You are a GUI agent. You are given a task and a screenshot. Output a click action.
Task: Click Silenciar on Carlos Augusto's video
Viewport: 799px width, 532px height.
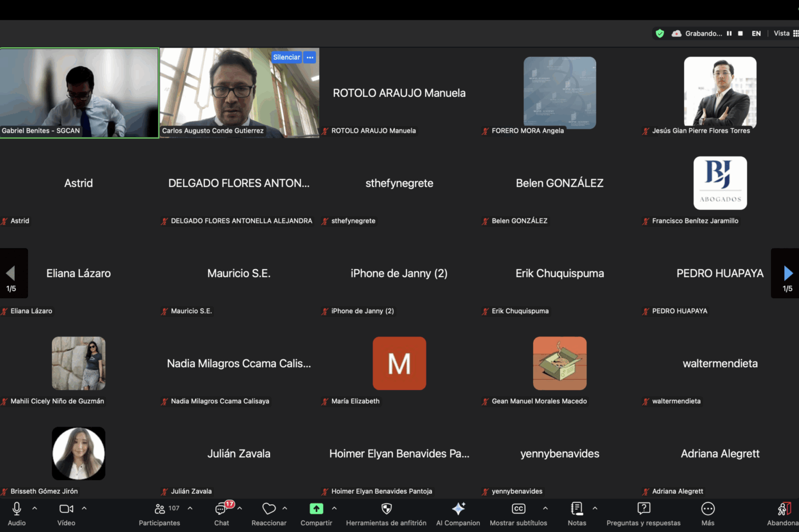click(286, 57)
